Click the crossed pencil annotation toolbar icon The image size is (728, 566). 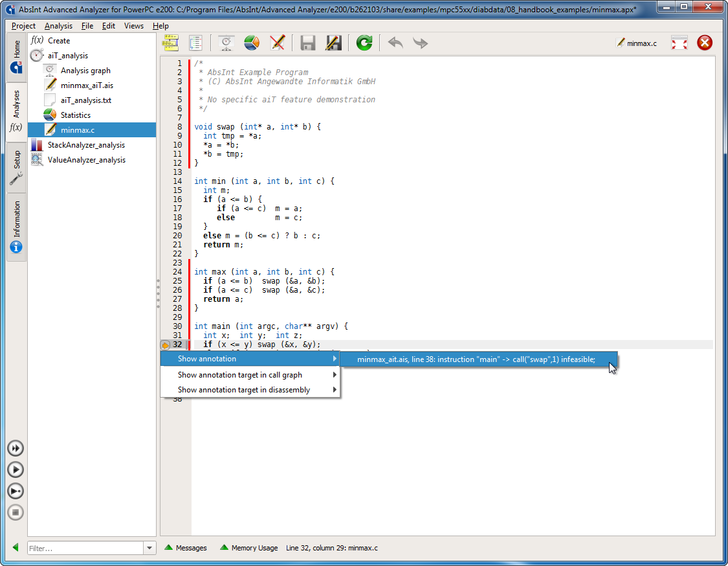pyautogui.click(x=277, y=43)
